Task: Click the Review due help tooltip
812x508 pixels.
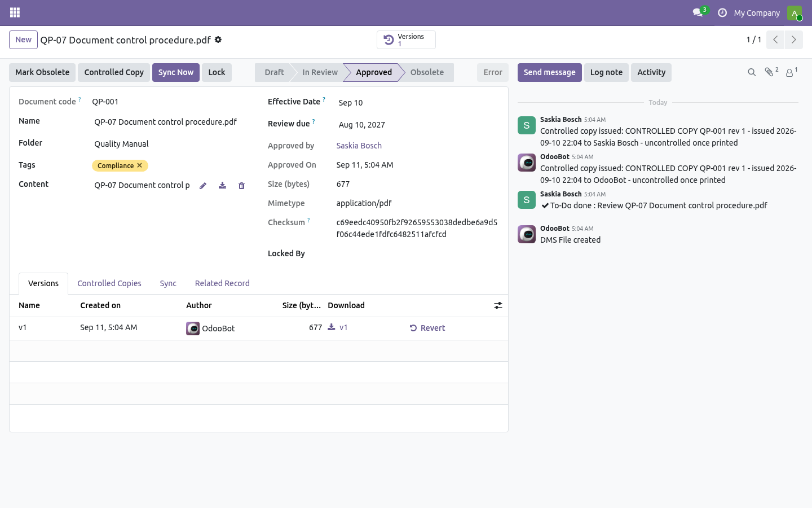Action: pos(313,121)
